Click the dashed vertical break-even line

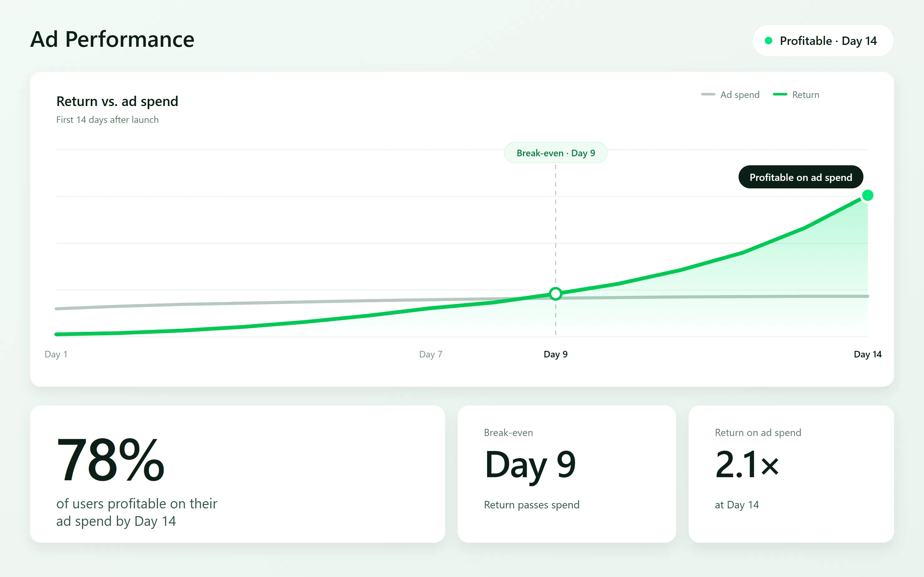556,229
